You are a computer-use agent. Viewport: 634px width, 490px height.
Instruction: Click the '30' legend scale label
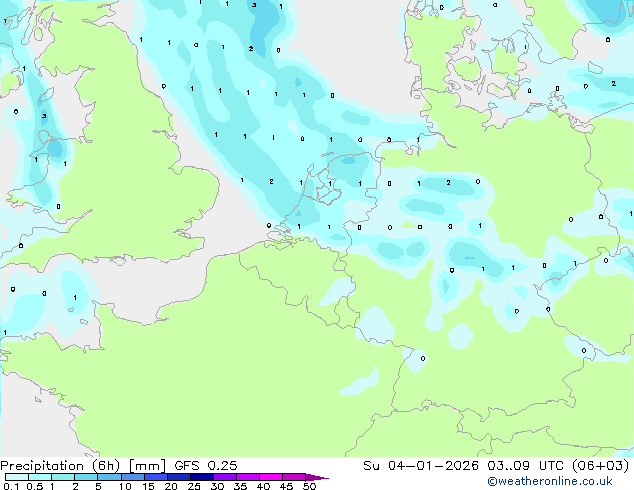[217, 486]
